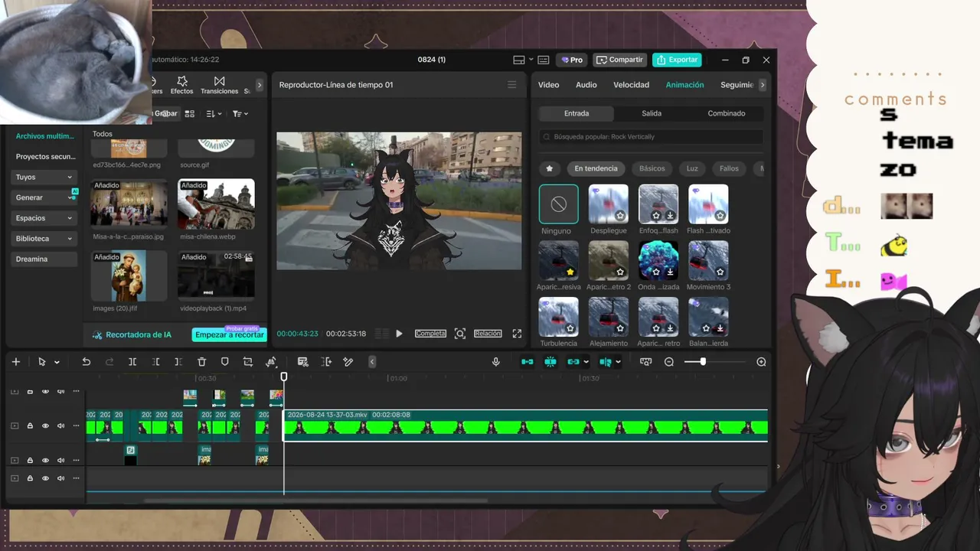Click the playhead marker on the ruler
The image size is (980, 551).
pyautogui.click(x=284, y=377)
